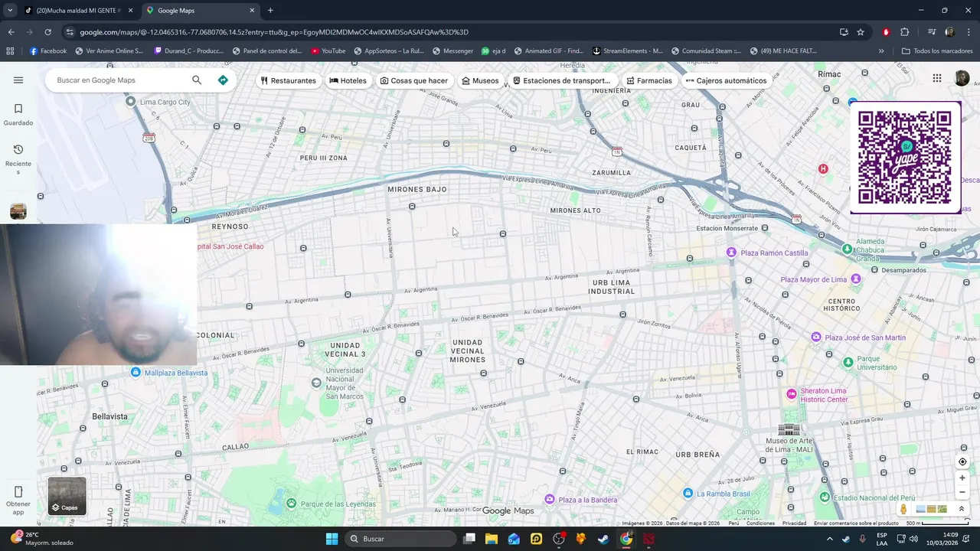Click the Estadio Nacional del Perú pin

(x=825, y=497)
